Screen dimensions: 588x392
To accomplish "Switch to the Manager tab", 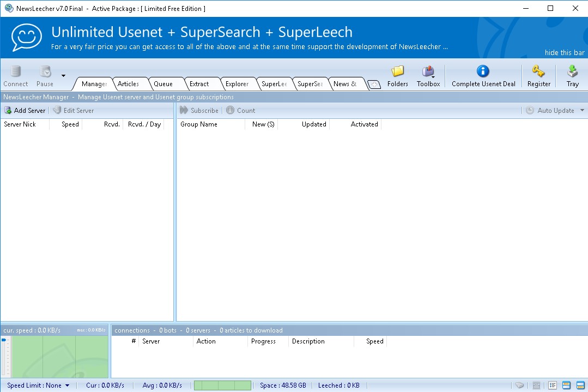I will click(94, 83).
